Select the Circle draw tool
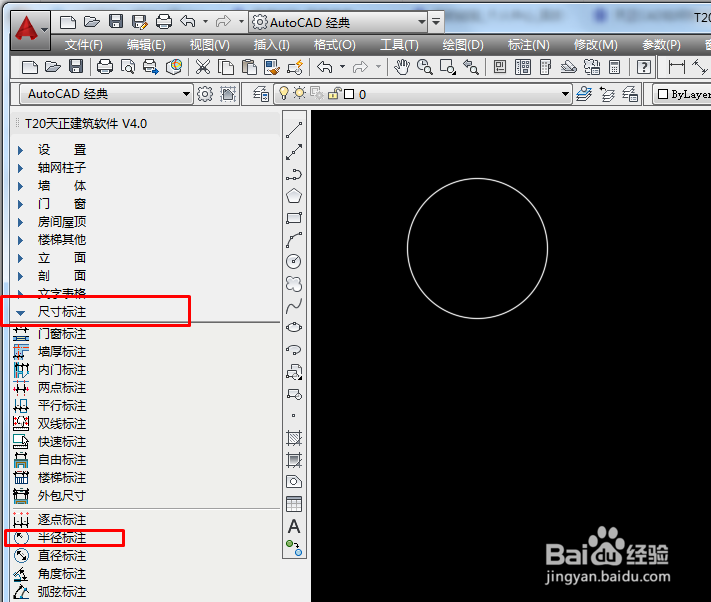 [x=294, y=262]
